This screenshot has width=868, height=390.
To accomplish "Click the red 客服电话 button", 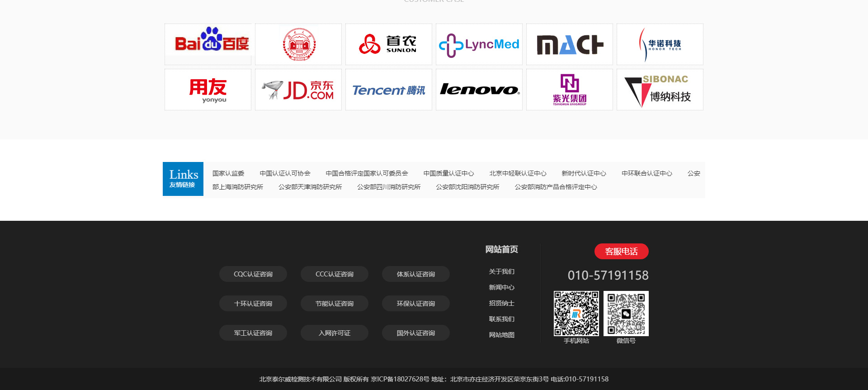I will [x=621, y=252].
